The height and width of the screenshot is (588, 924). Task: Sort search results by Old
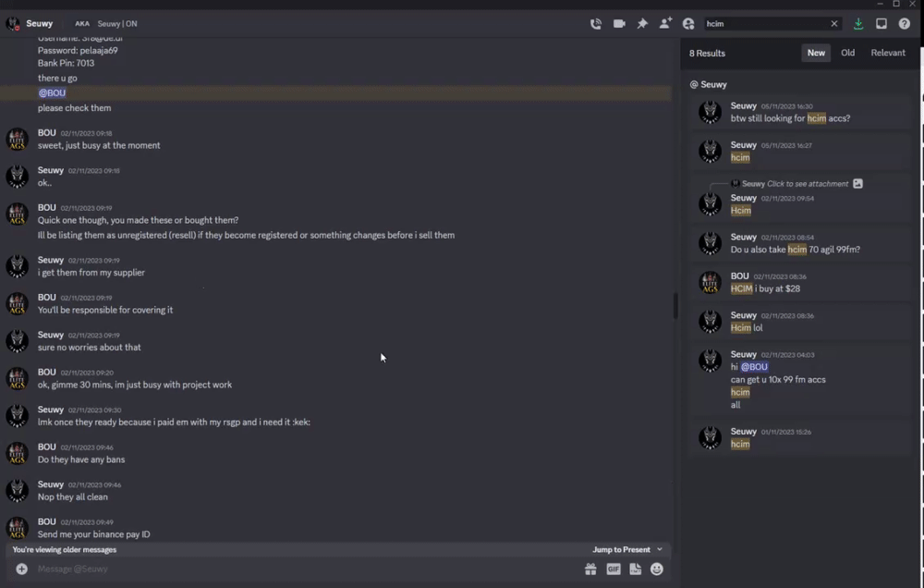(x=847, y=53)
